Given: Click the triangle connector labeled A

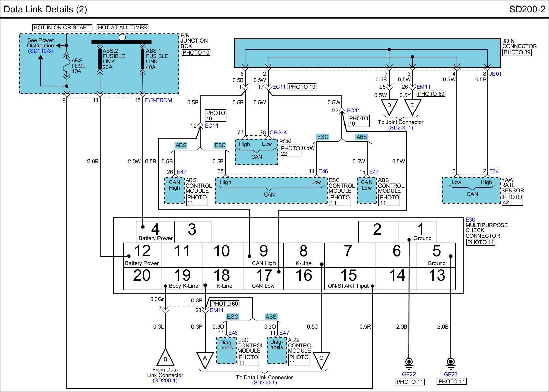Looking at the screenshot, I should pyautogui.click(x=205, y=358).
